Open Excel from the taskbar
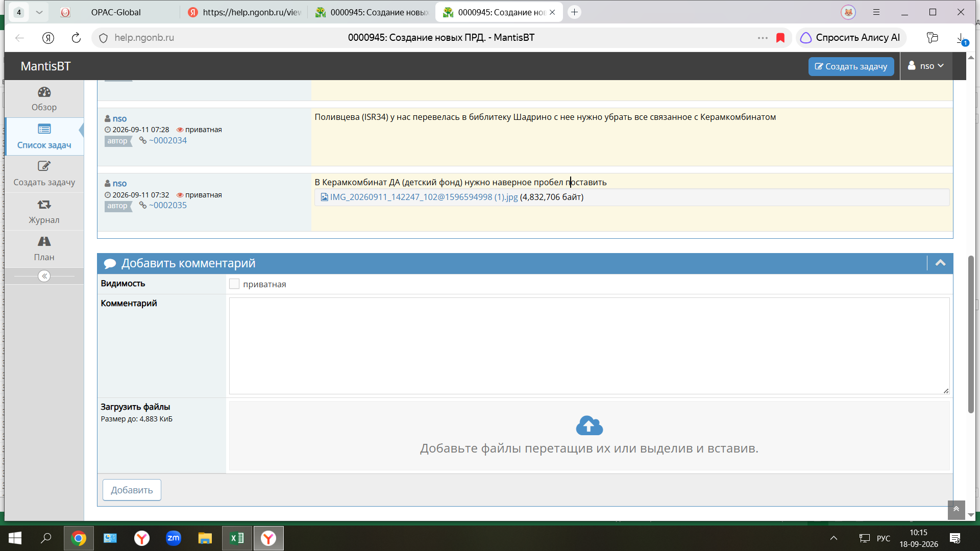 (x=237, y=538)
